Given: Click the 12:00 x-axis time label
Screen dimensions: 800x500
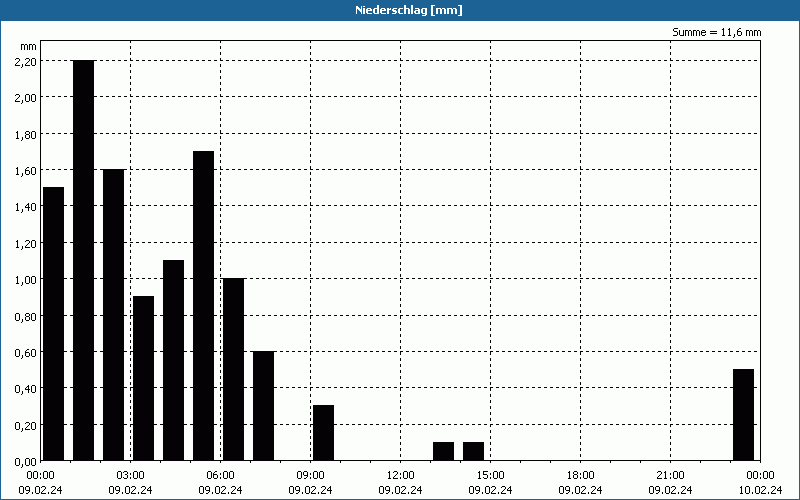Looking at the screenshot, I should (x=401, y=476).
